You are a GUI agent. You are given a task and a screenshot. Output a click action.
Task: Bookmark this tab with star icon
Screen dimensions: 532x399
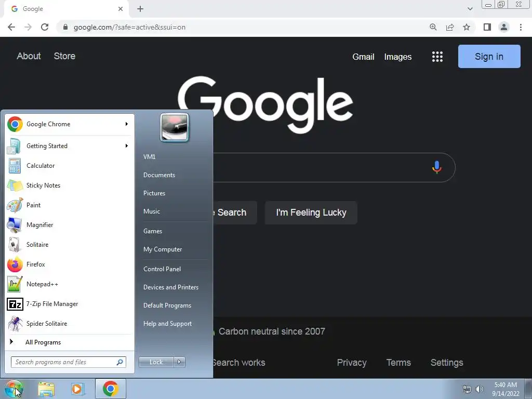click(467, 27)
